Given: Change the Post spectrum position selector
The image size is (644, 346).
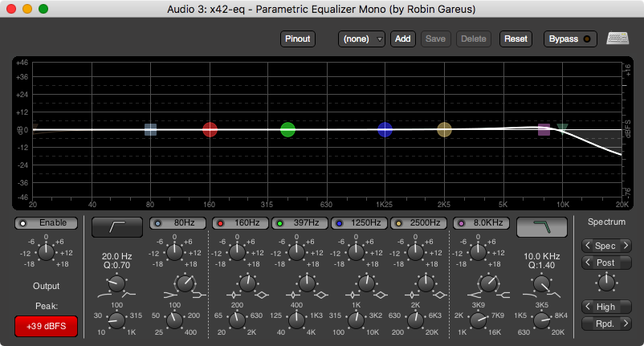Looking at the screenshot, I should [x=607, y=263].
